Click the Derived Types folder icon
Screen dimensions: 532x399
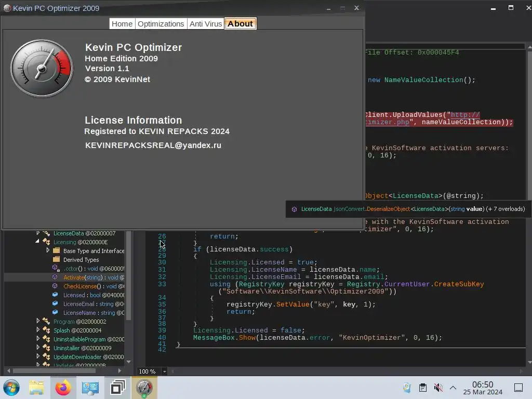[57, 260]
